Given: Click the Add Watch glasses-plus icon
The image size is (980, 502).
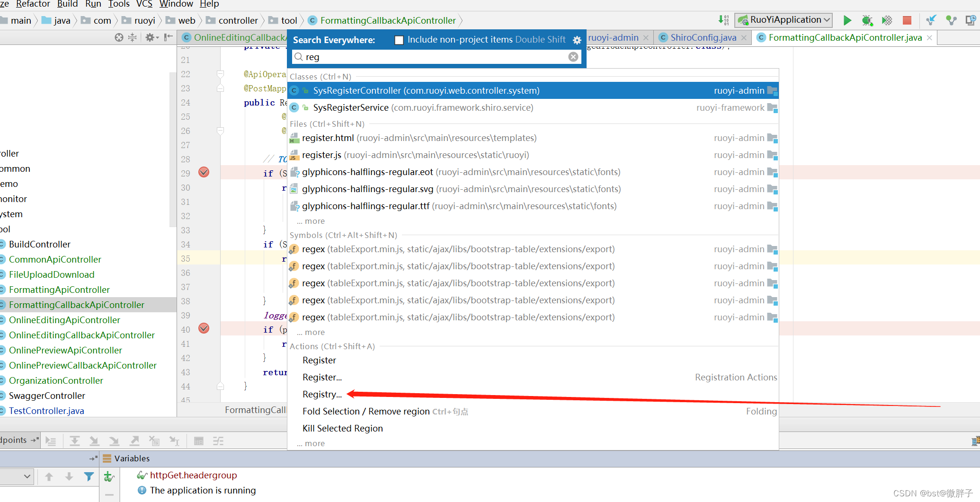Looking at the screenshot, I should pos(109,476).
